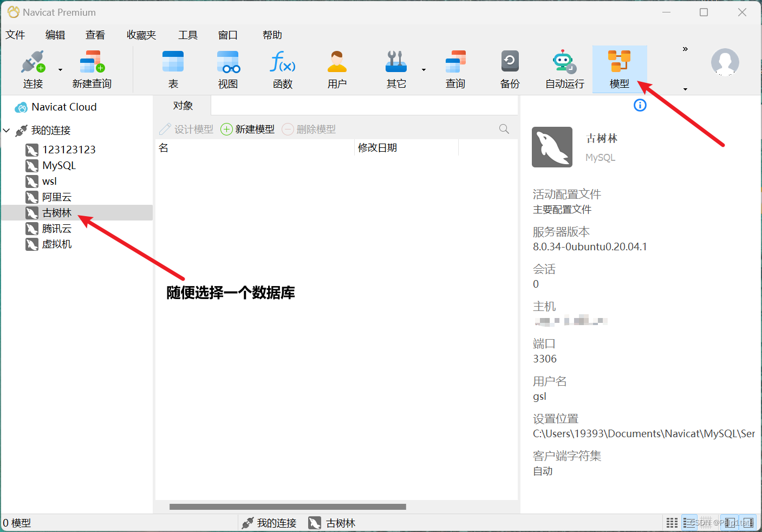Select the wsl connection
762x532 pixels.
coord(49,181)
